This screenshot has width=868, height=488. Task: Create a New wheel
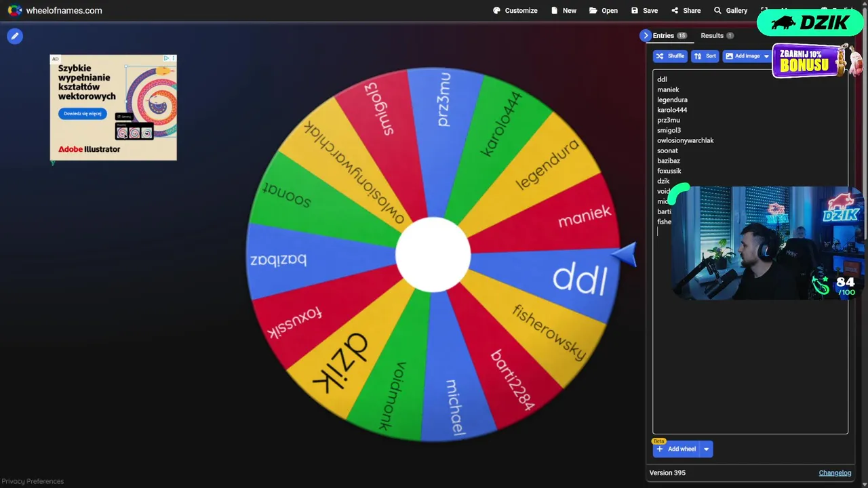coord(564,10)
